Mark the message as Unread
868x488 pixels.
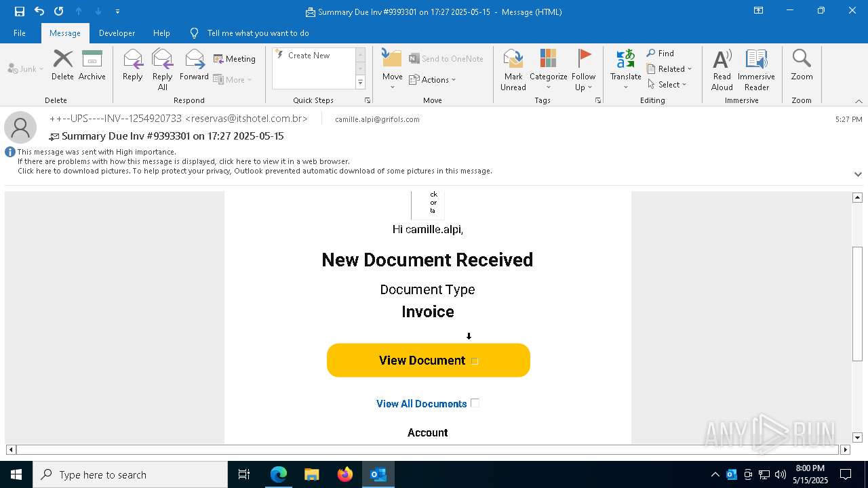pos(513,69)
